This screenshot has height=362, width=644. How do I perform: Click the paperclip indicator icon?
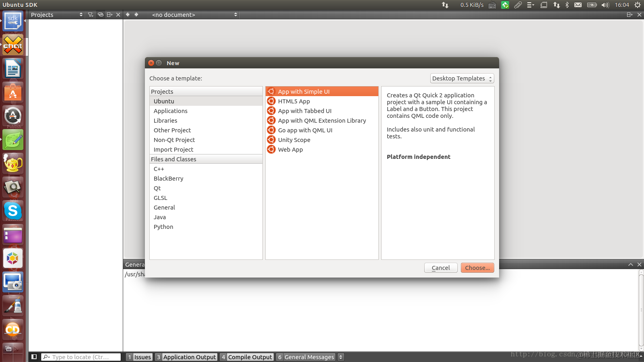click(518, 5)
